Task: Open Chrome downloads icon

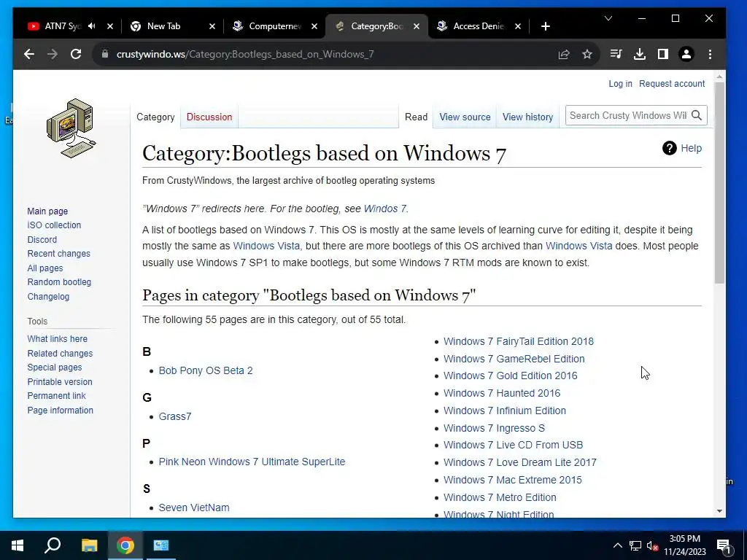Action: (x=640, y=54)
